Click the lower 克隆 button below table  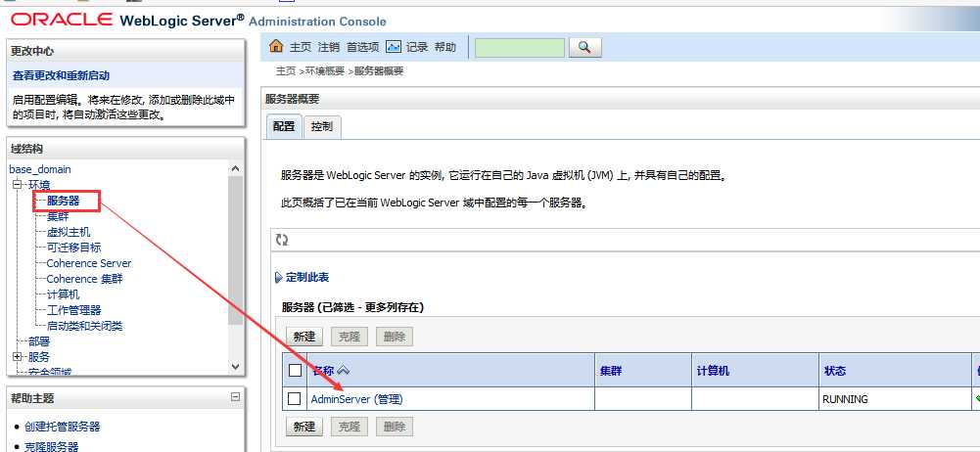[x=350, y=427]
